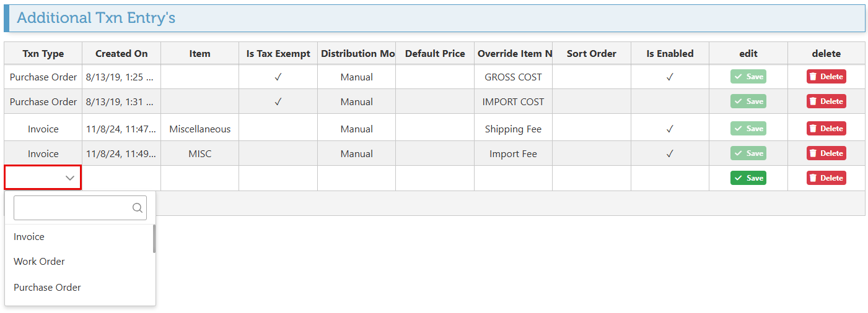This screenshot has height=313, width=868.
Task: Toggle Is Tax Exempt for GROSS COST
Action: [x=278, y=77]
